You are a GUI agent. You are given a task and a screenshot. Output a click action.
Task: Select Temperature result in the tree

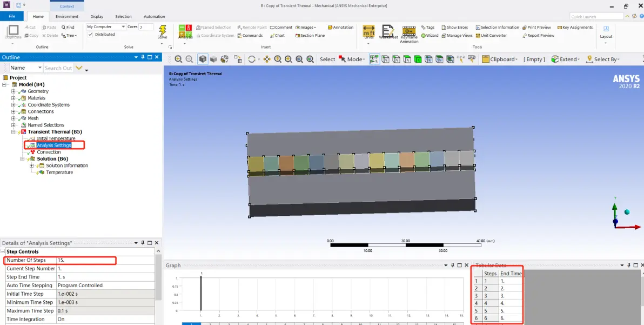coord(59,172)
